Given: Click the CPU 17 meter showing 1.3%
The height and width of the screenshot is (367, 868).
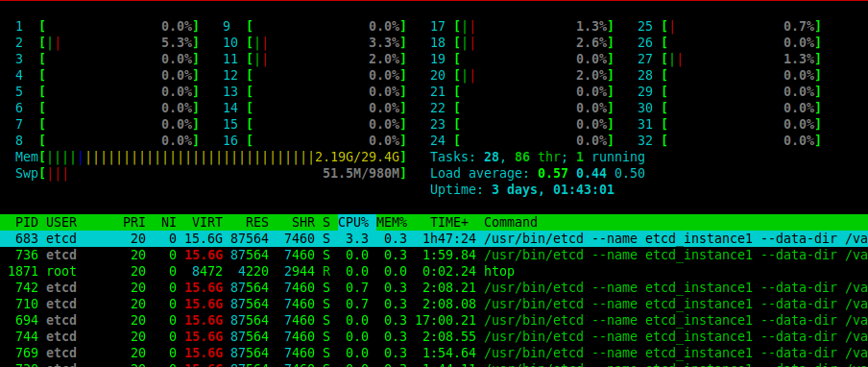Looking at the screenshot, I should (522, 27).
